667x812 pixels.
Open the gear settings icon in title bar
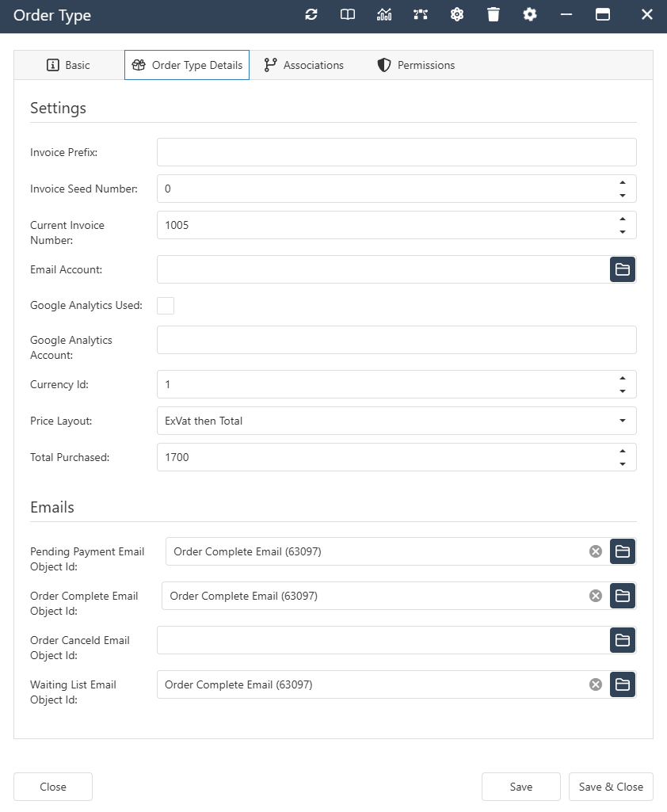pos(530,14)
